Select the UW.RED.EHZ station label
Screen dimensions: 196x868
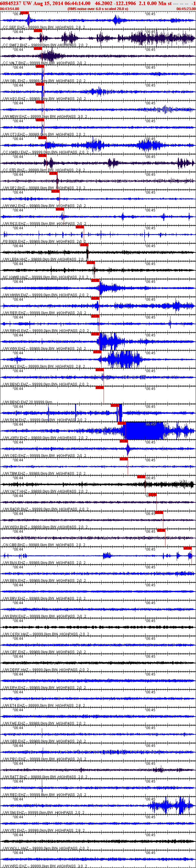click(x=44, y=795)
